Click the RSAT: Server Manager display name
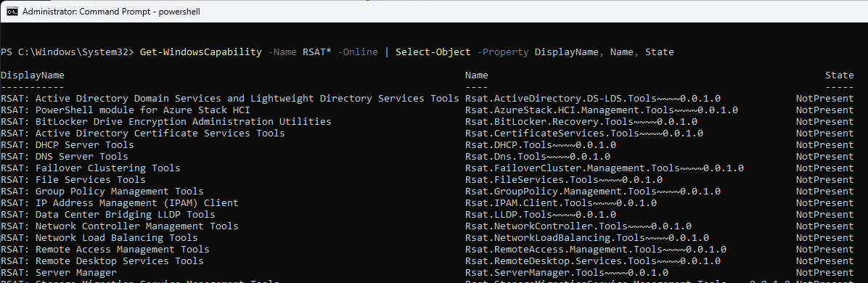 tap(59, 273)
